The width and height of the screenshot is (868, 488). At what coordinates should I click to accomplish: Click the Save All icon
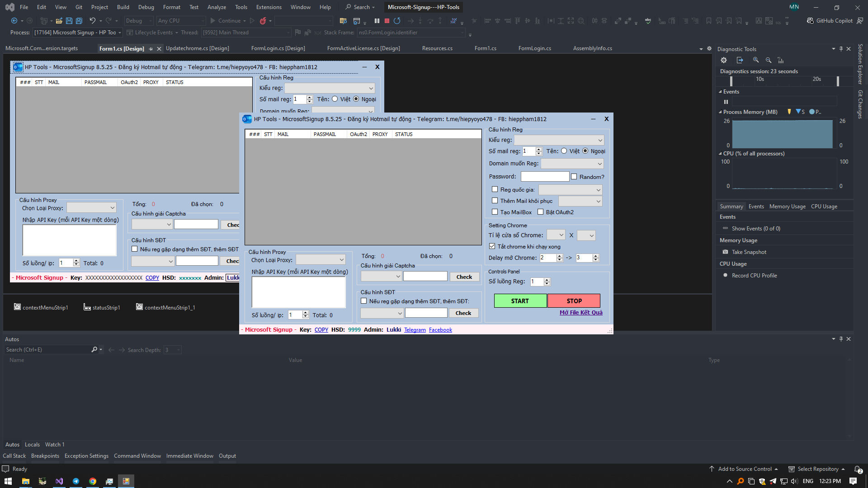(79, 21)
